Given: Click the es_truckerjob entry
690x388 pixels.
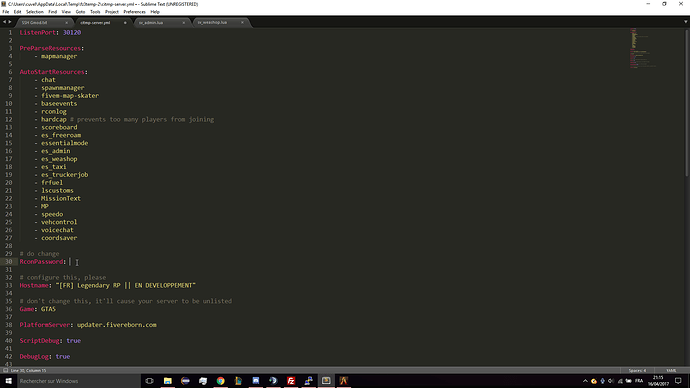Looking at the screenshot, I should (65, 175).
